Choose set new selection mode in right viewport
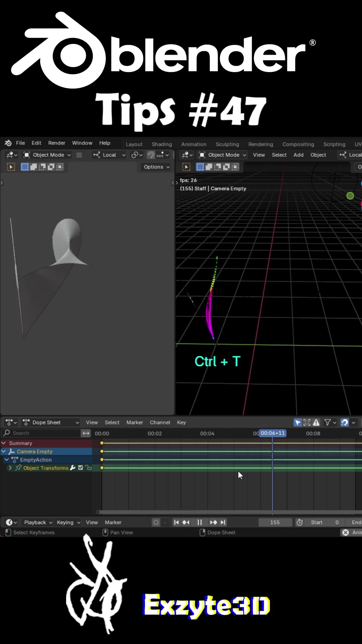The height and width of the screenshot is (644, 362). (x=200, y=167)
